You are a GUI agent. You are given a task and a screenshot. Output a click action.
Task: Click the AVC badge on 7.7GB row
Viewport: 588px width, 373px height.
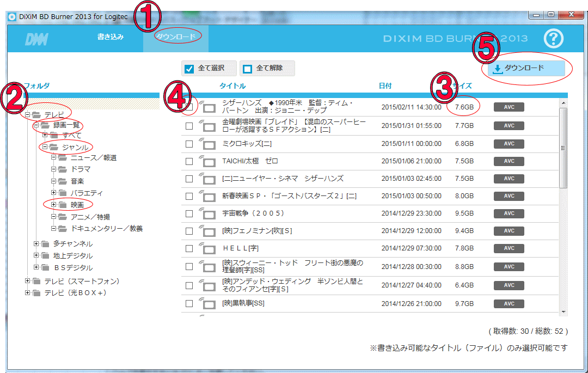(x=509, y=126)
